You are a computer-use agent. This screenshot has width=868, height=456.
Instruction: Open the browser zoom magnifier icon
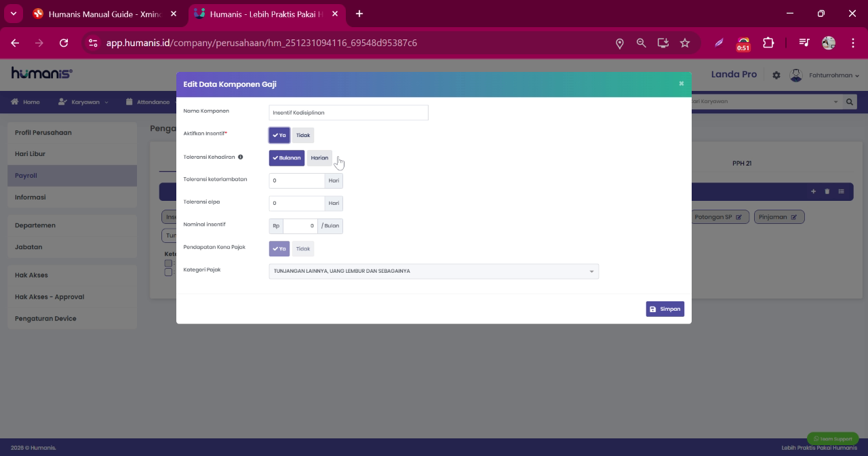click(x=641, y=43)
